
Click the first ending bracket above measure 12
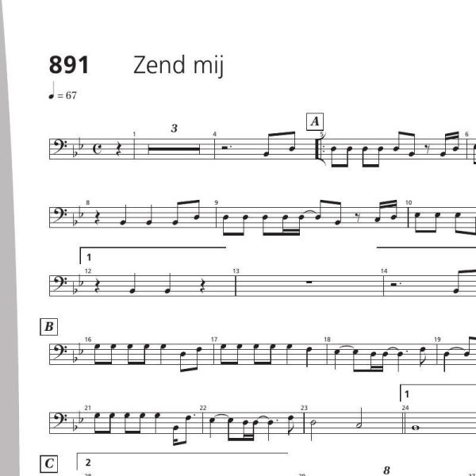(153, 255)
